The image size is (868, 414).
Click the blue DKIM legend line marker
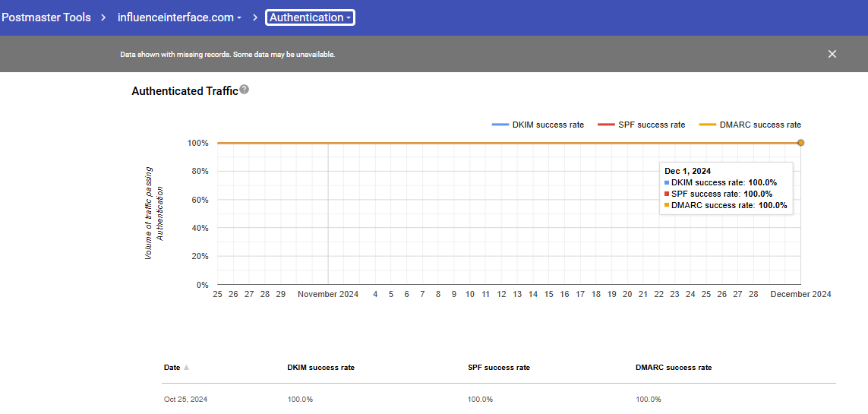coord(500,125)
